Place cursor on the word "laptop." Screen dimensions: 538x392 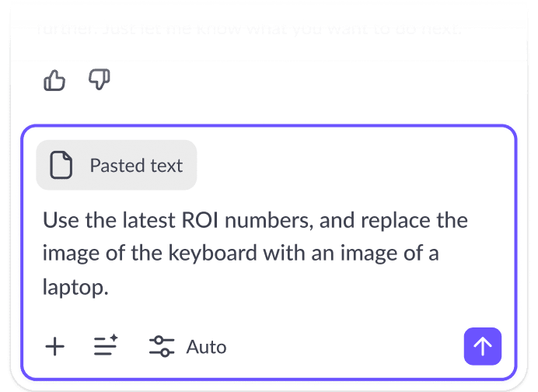(x=75, y=287)
